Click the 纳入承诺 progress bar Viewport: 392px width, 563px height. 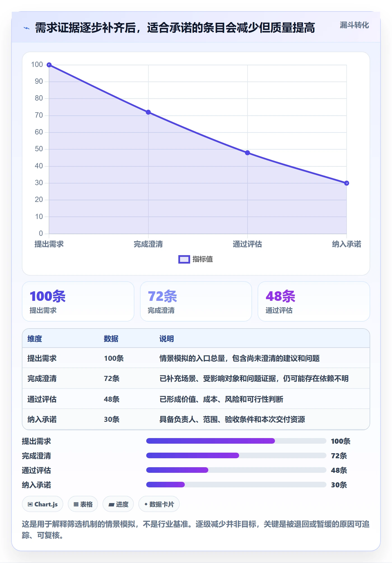point(236,485)
